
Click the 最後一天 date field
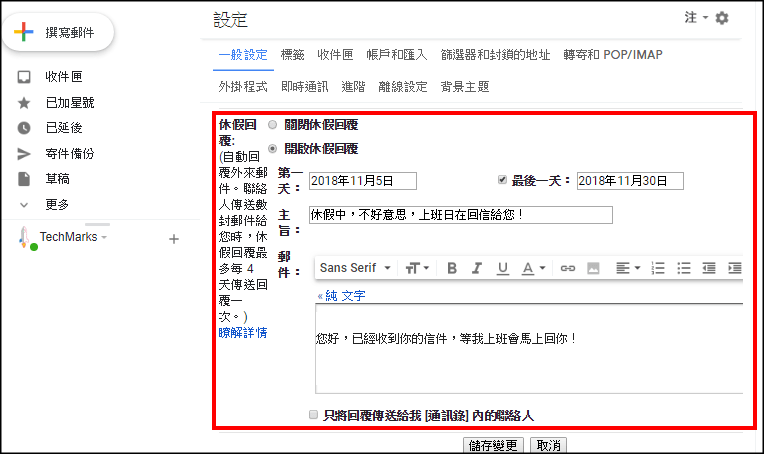[630, 181]
